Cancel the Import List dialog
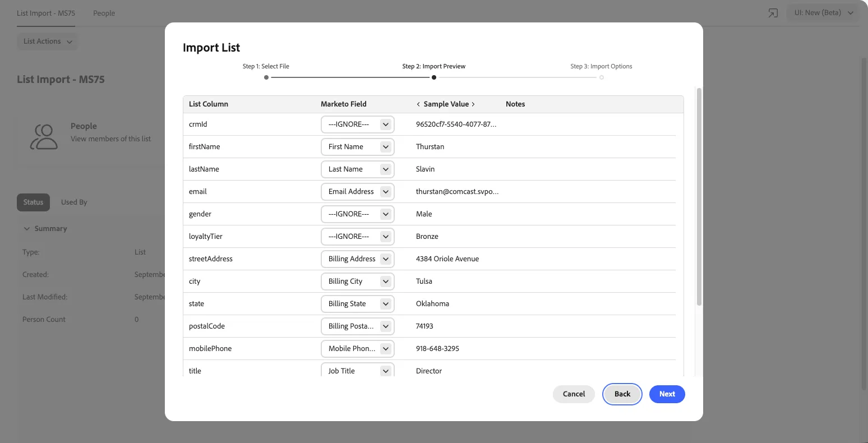Screen dimensions: 868x443 click(x=574, y=394)
